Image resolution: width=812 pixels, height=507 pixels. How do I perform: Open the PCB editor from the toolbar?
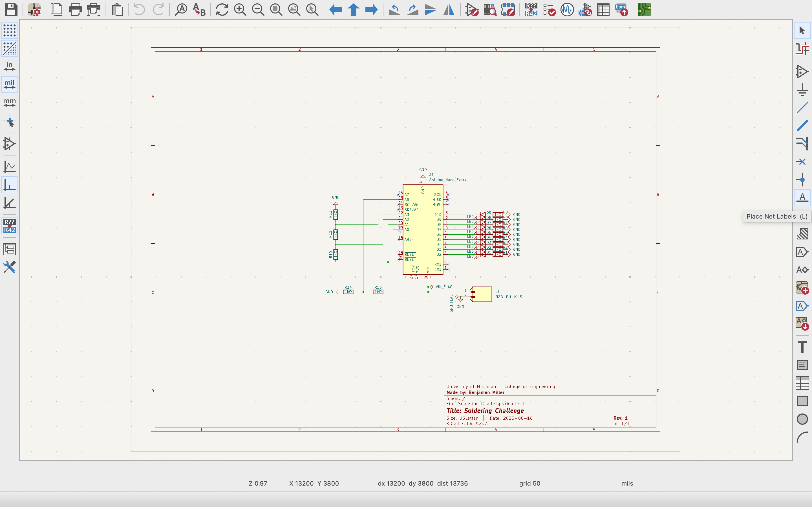644,10
